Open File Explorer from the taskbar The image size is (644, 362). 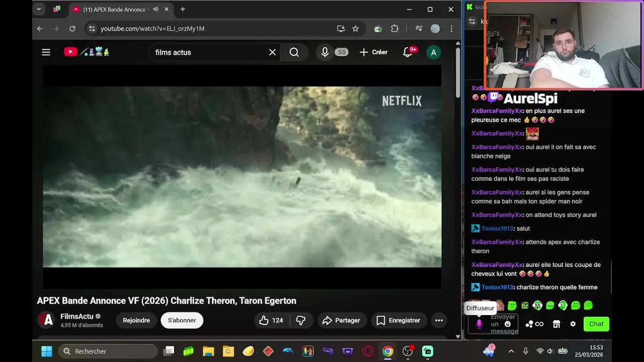pyautogui.click(x=208, y=351)
